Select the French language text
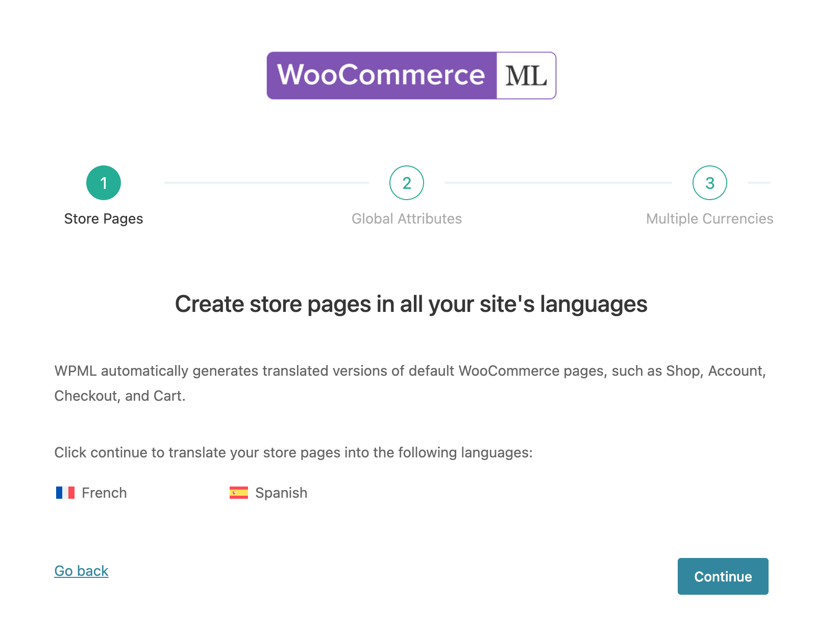 104,493
